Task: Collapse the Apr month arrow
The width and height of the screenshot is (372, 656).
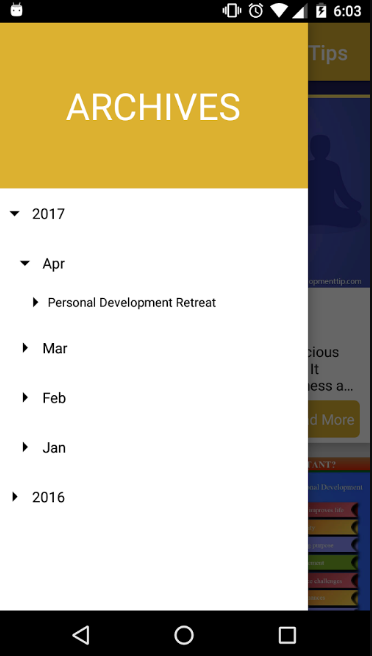Action: (25, 264)
